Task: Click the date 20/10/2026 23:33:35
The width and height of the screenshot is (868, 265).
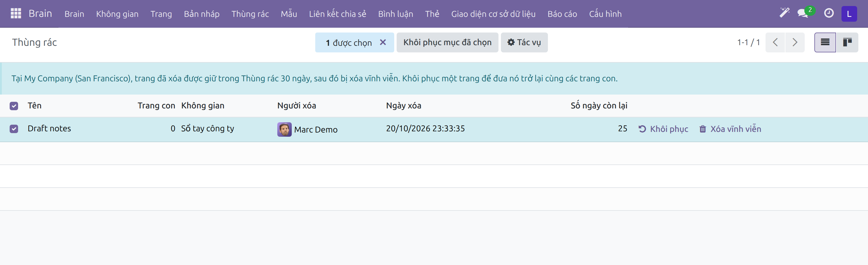Action: pos(425,129)
